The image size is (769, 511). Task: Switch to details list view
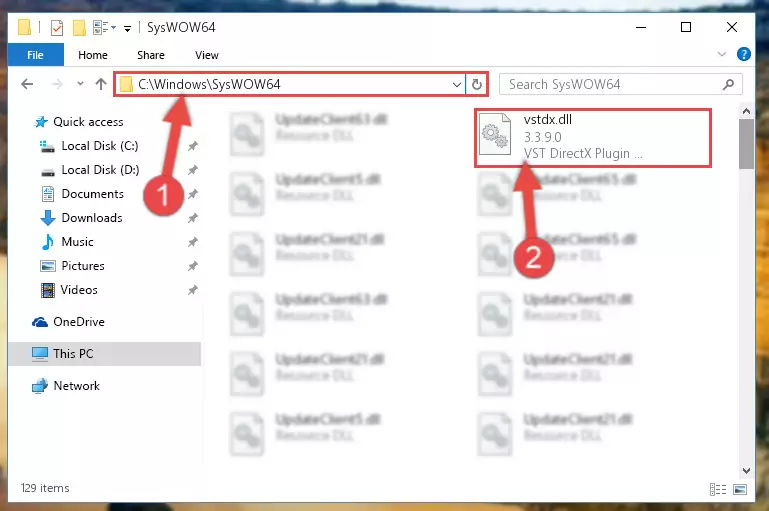(x=718, y=489)
